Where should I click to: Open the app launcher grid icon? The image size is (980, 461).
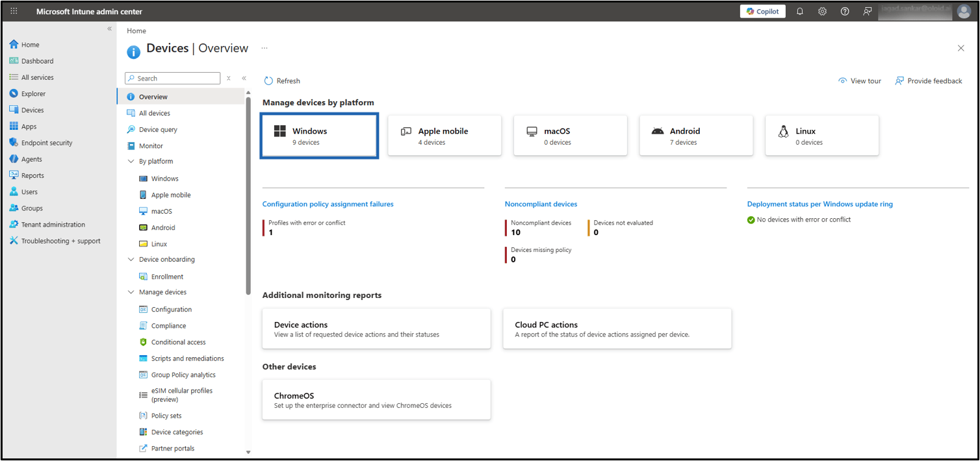coord(14,12)
